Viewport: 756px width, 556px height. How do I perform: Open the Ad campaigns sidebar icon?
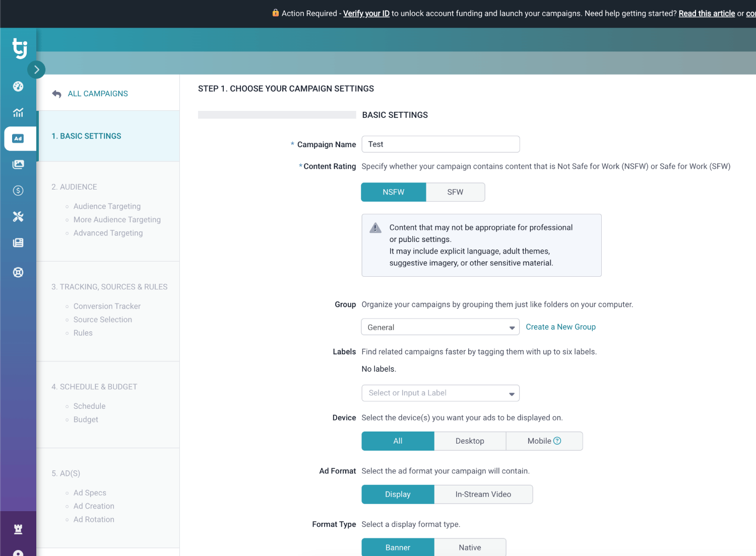[x=18, y=139]
